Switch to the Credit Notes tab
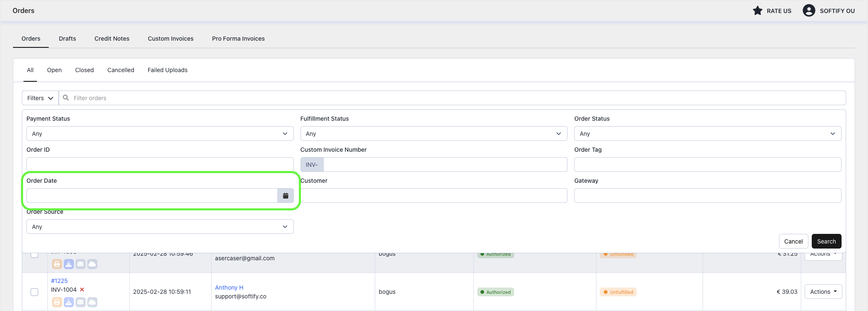 click(112, 39)
